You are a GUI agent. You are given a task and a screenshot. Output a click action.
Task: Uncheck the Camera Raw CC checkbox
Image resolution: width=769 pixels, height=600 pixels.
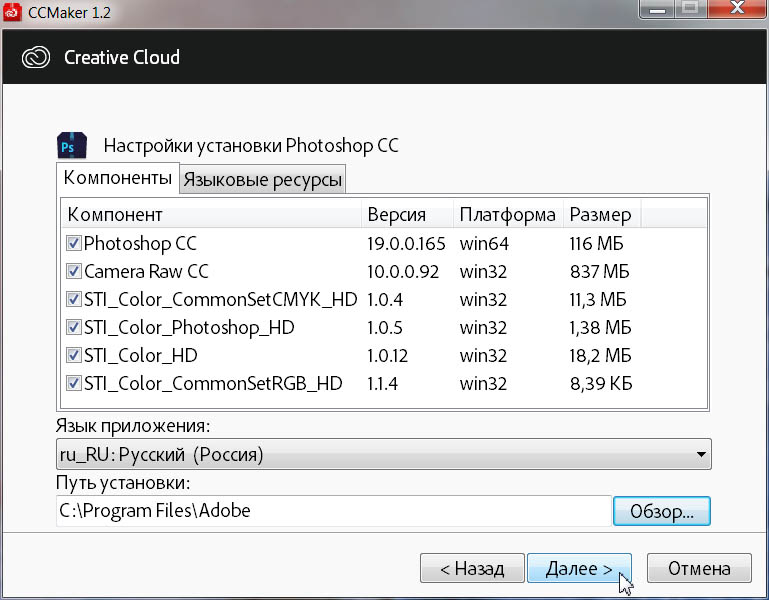point(74,271)
